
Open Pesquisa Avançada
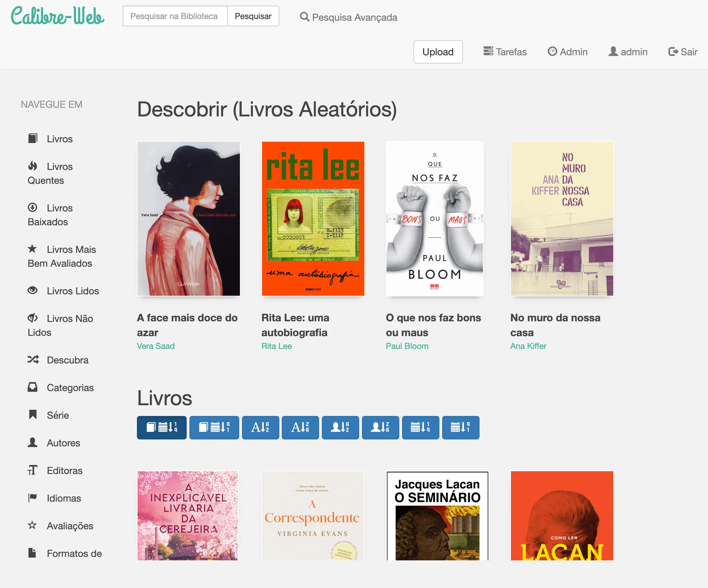(348, 17)
